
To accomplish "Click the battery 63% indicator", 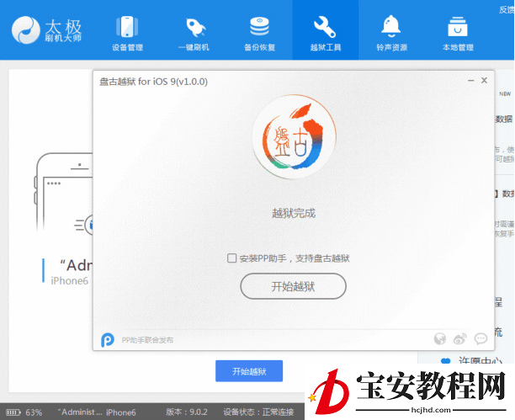I will tap(24, 412).
